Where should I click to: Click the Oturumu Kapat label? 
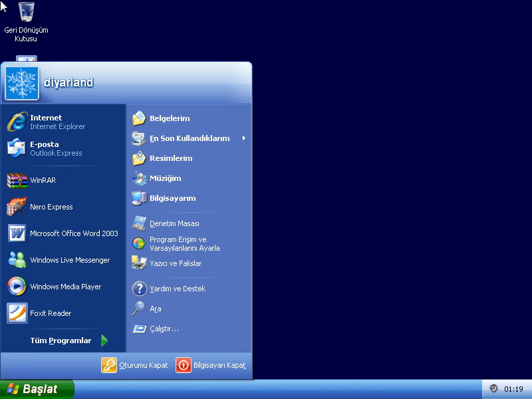(x=143, y=365)
